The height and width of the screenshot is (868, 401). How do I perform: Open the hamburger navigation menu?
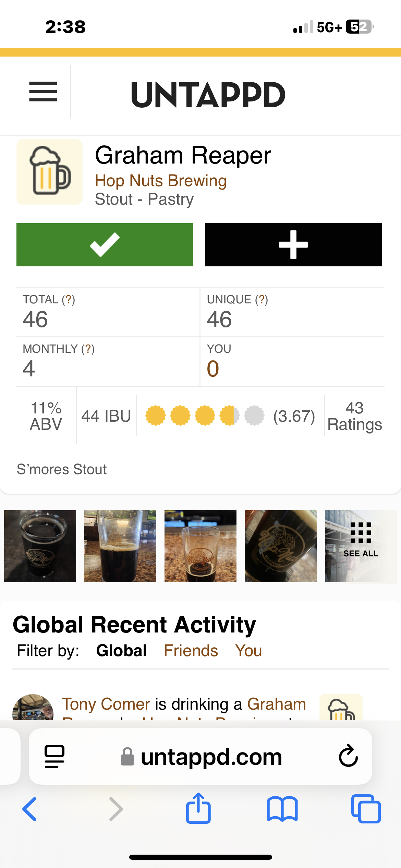click(43, 92)
